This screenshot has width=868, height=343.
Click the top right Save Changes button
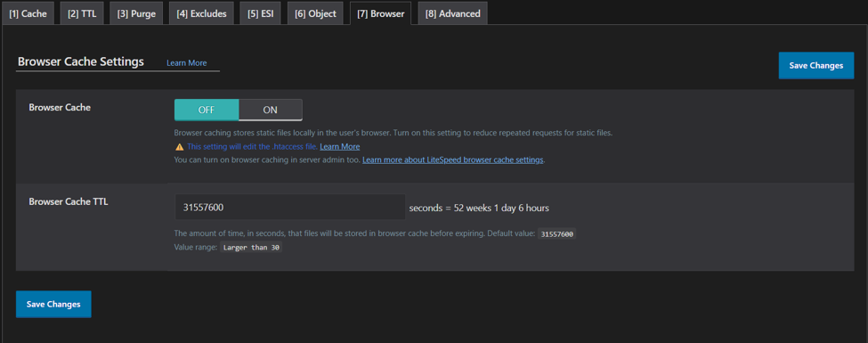816,65
